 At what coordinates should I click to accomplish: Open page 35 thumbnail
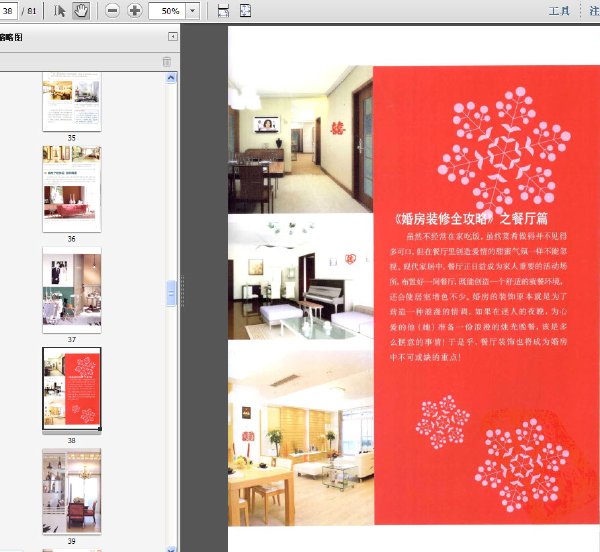click(72, 101)
